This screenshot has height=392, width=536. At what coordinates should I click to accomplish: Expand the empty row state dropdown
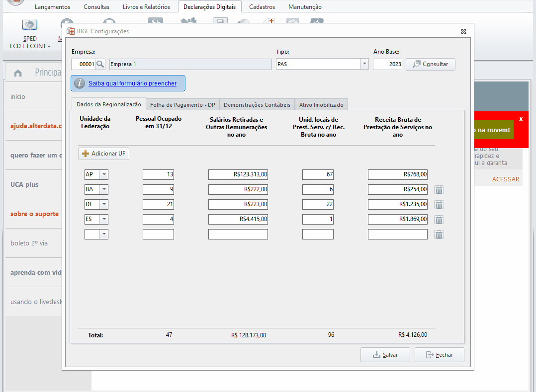coord(104,234)
